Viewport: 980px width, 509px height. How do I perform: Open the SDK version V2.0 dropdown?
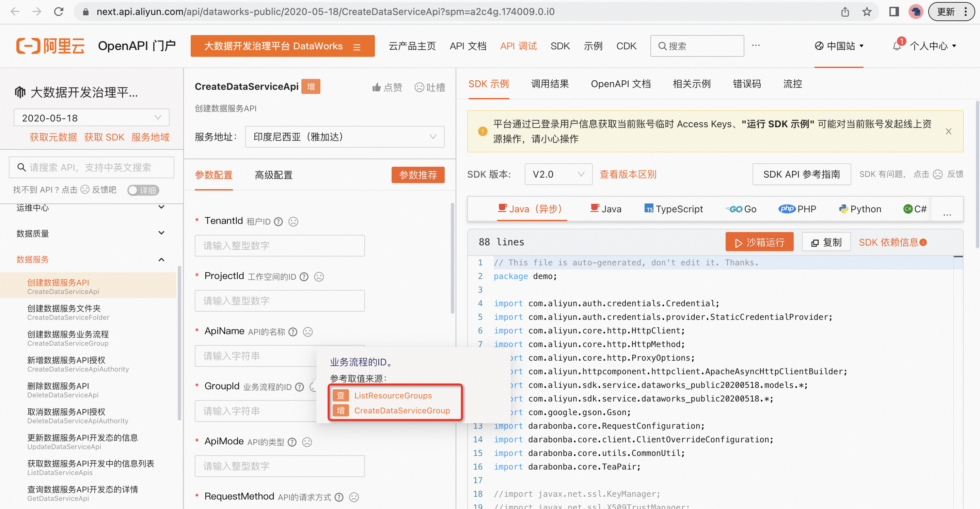(558, 175)
